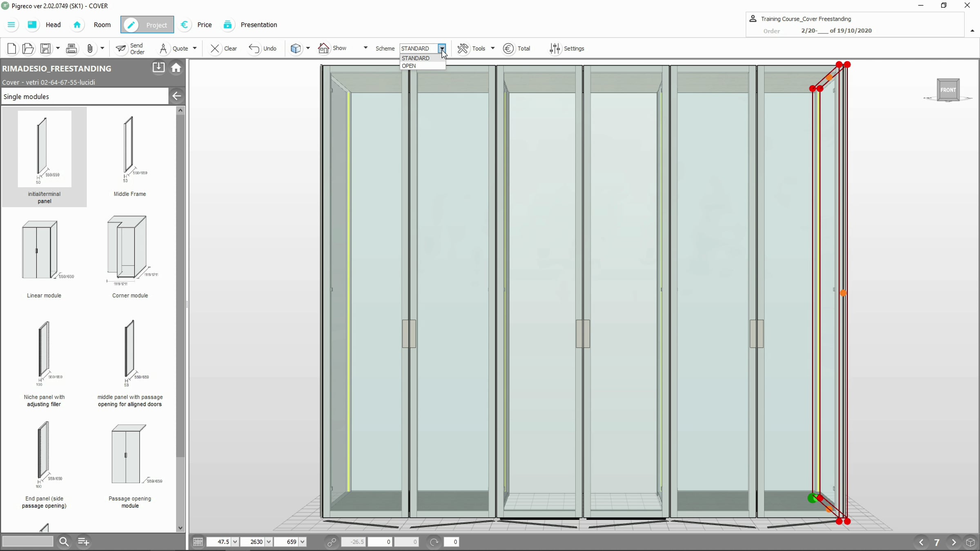Click the Print icon in the toolbar
The width and height of the screenshot is (980, 551).
[71, 49]
